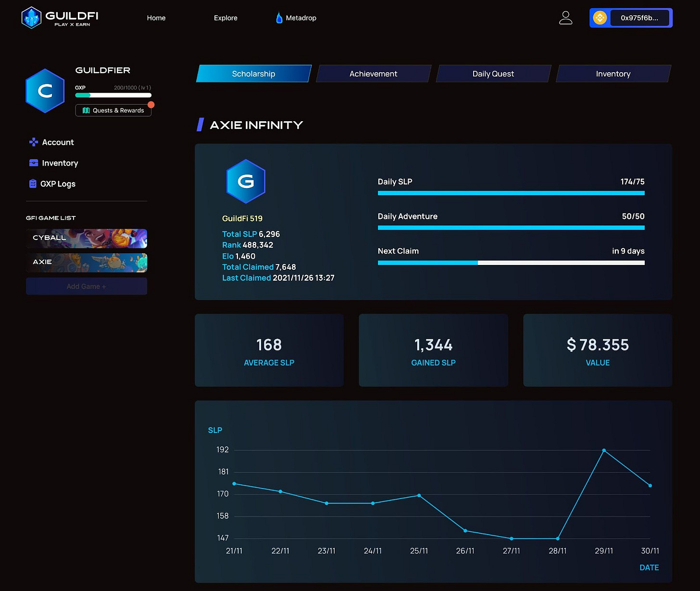Screen dimensions: 700x591
Task: Open the Metadrop page
Action: [301, 18]
